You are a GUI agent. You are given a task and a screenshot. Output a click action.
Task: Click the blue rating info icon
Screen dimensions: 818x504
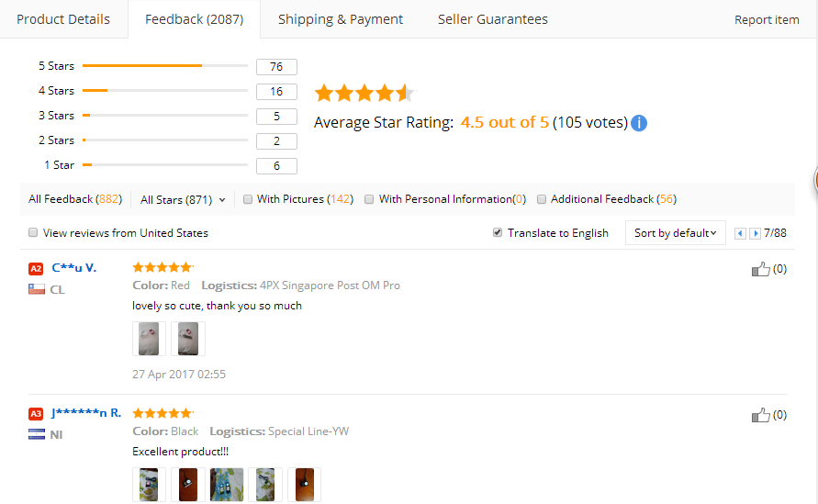point(639,123)
